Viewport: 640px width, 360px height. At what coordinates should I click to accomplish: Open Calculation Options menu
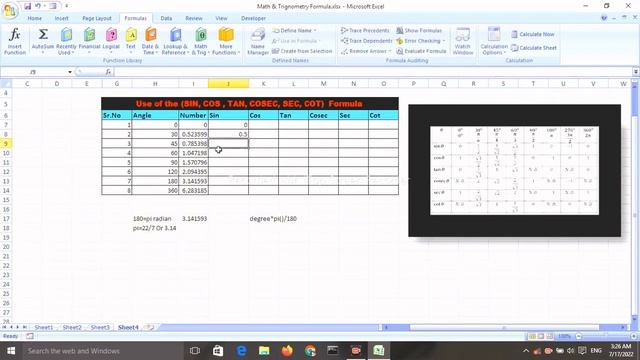[494, 41]
